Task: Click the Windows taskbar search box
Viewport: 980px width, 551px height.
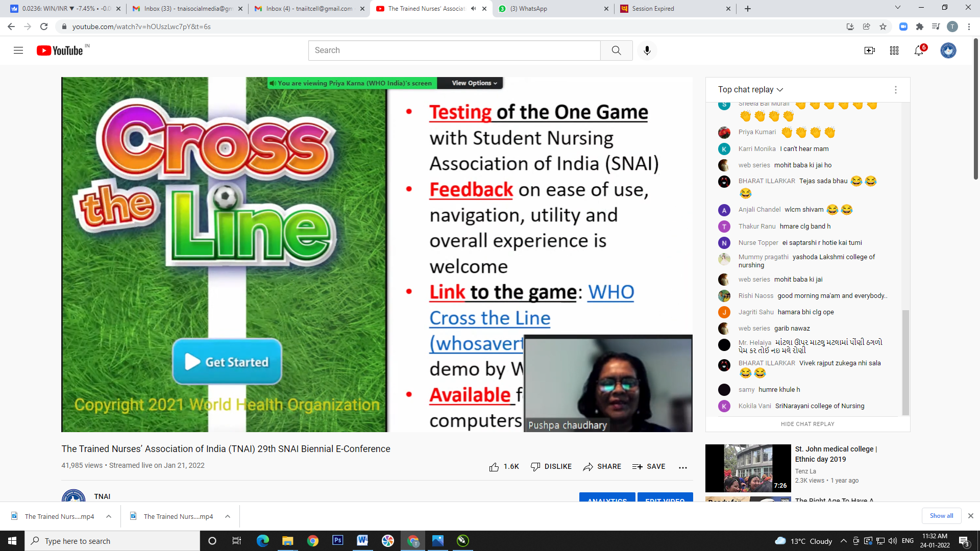Action: pos(112,541)
